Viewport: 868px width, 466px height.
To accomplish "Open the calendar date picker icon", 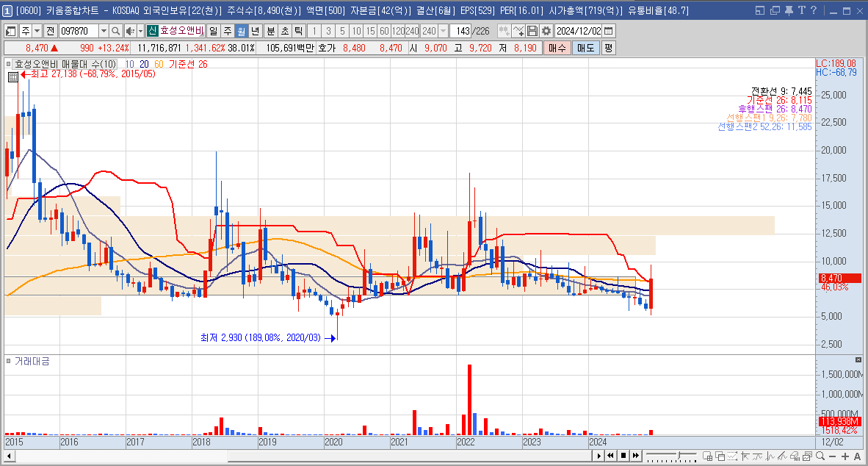I will pos(608,31).
